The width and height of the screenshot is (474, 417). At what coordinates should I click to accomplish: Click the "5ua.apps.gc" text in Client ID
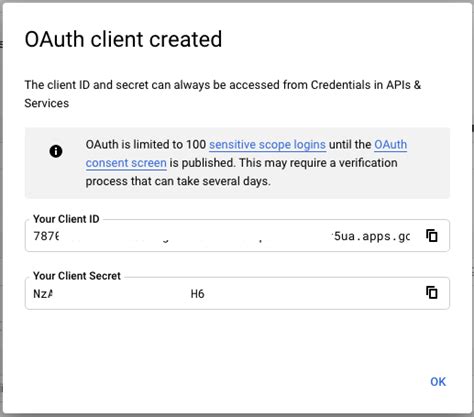pos(372,236)
